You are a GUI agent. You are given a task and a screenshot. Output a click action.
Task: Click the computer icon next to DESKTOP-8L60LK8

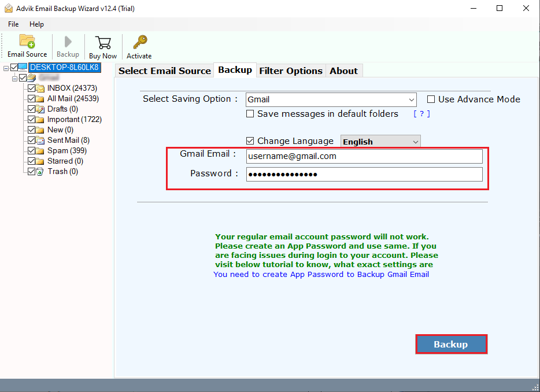point(23,67)
